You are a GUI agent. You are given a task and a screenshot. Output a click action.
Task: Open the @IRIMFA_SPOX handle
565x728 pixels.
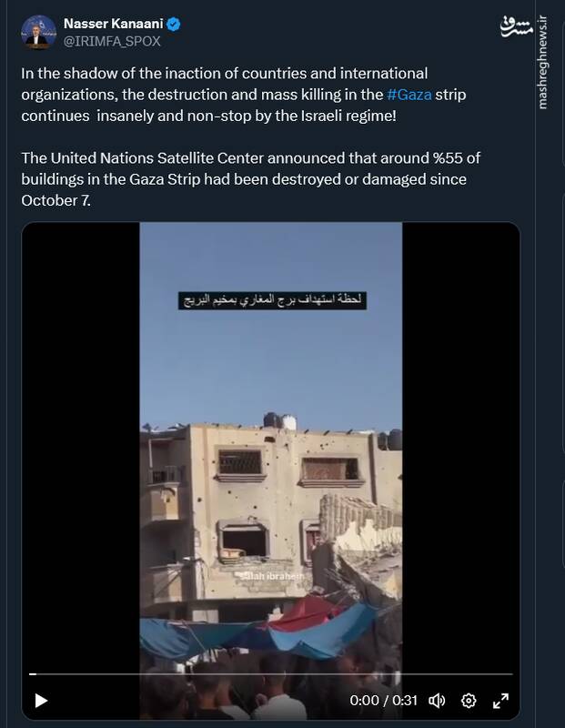coord(112,41)
